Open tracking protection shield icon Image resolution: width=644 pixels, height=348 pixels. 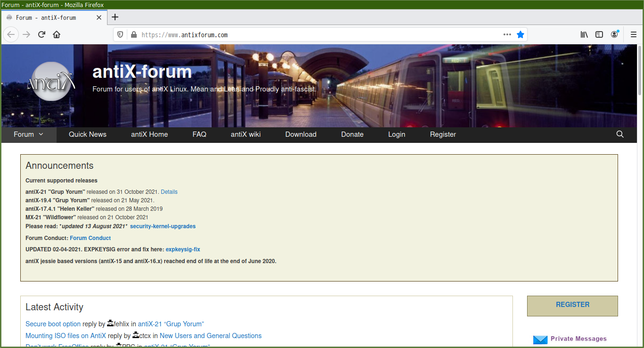(x=120, y=34)
